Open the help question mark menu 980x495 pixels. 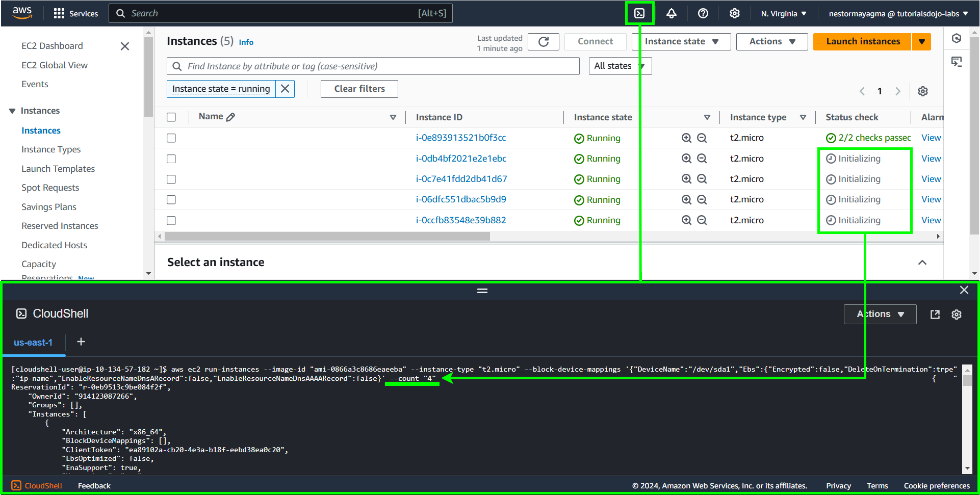tap(703, 13)
